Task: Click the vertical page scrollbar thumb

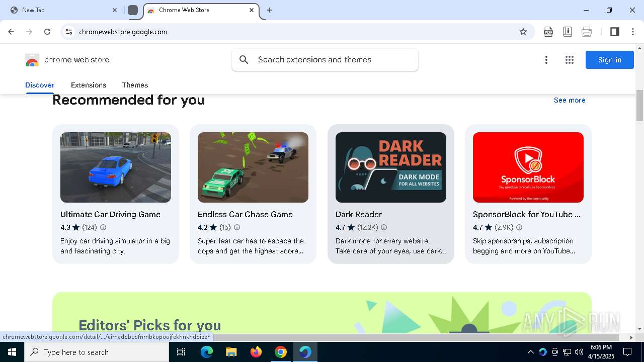Action: pyautogui.click(x=639, y=106)
